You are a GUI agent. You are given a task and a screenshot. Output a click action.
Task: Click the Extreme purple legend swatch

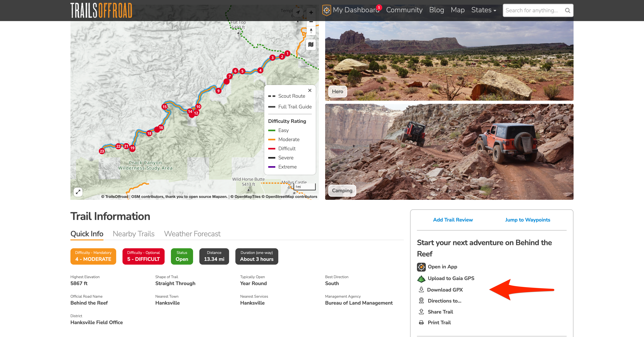coord(272,167)
